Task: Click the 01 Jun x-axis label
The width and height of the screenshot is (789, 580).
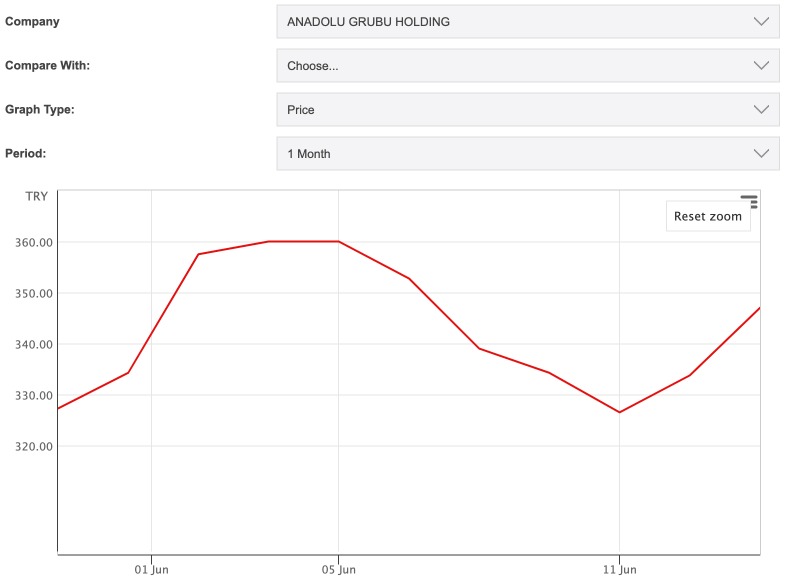Action: point(151,570)
